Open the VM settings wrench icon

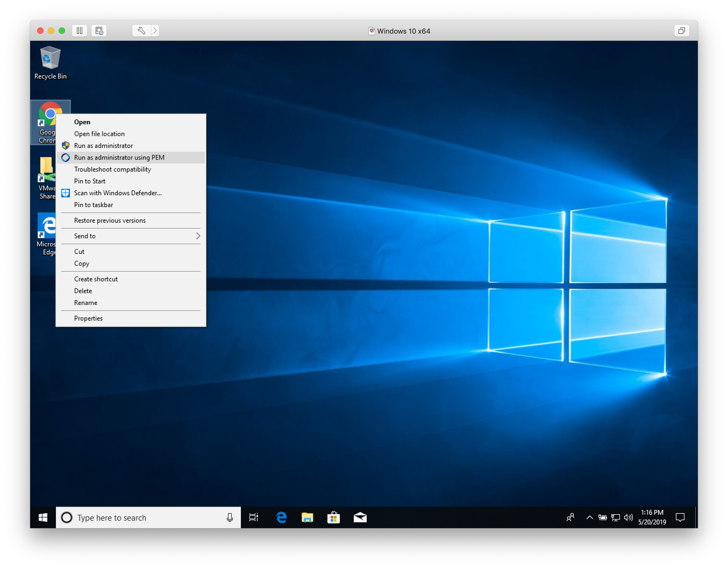click(141, 31)
